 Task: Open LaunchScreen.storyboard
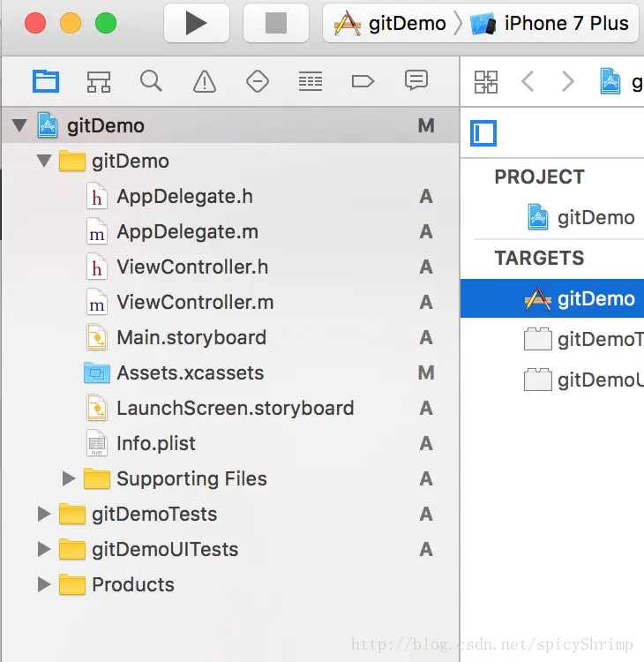tap(230, 409)
